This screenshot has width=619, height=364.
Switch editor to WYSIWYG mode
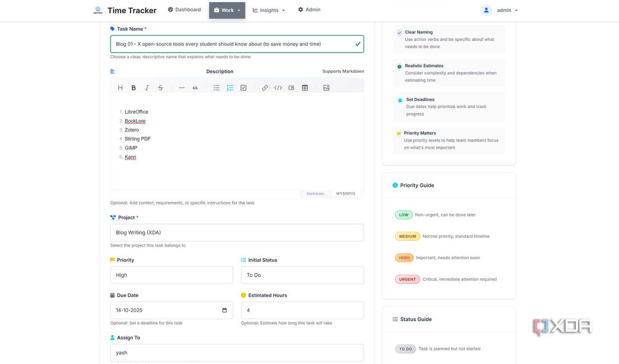coord(346,194)
